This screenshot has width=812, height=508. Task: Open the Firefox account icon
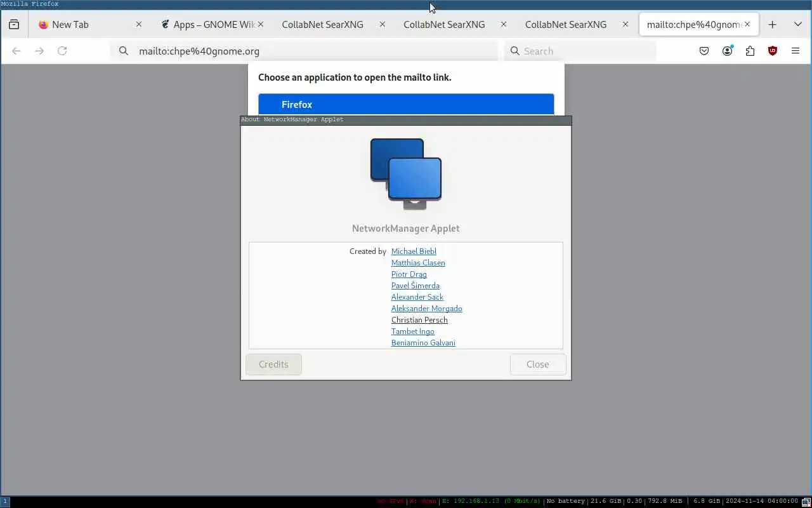coord(727,51)
